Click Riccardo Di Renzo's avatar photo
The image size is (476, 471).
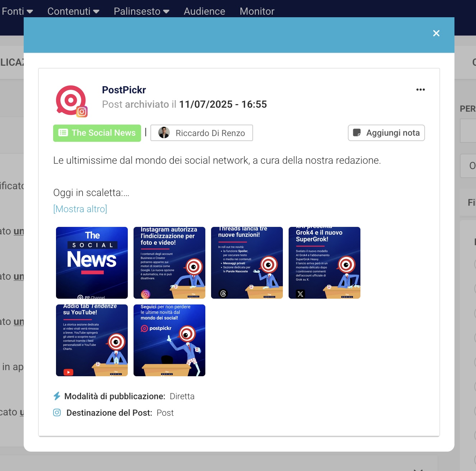point(164,133)
